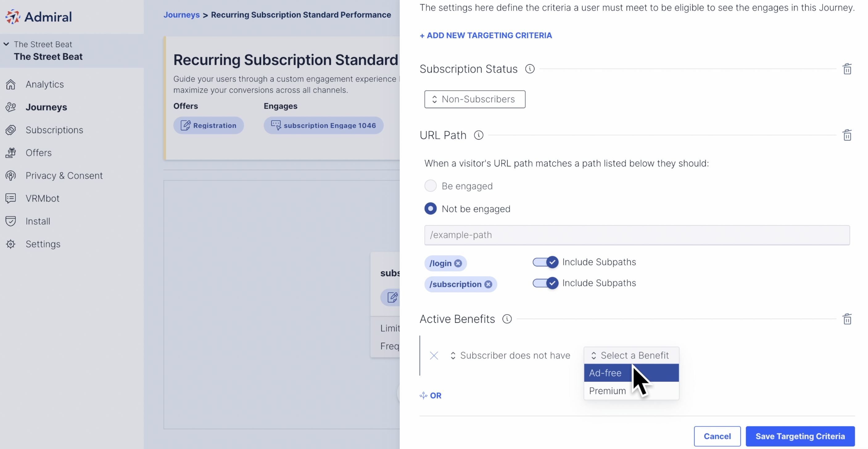This screenshot has height=449, width=868.
Task: Open Subscription Status info tooltip
Action: coord(530,69)
